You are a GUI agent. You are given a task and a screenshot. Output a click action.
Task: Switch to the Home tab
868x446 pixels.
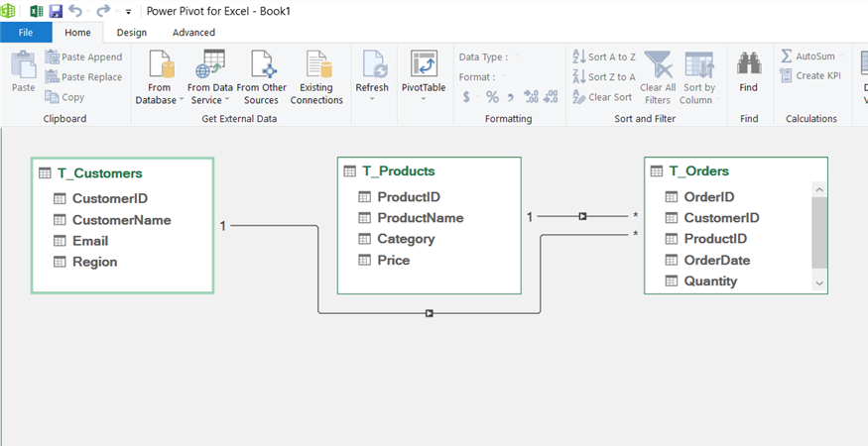77,32
